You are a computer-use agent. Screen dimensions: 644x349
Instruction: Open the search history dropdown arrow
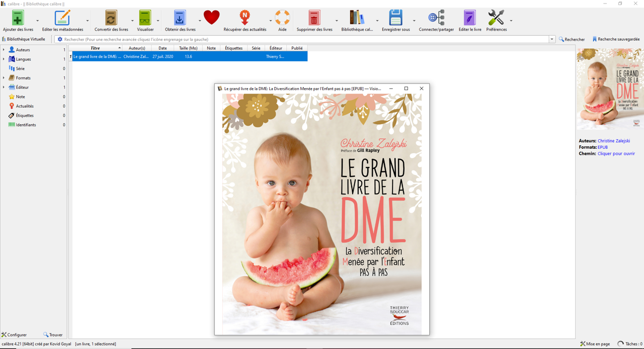pos(552,39)
